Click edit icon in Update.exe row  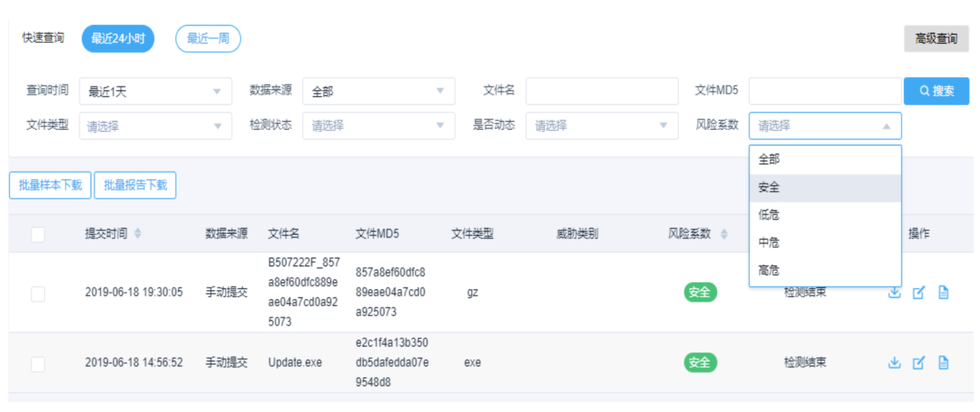918,363
